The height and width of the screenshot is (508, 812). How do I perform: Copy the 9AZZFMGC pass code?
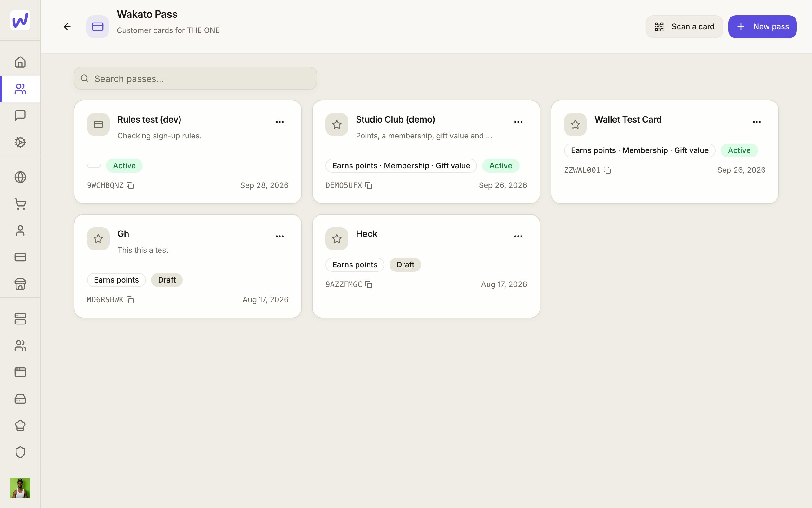click(x=369, y=284)
